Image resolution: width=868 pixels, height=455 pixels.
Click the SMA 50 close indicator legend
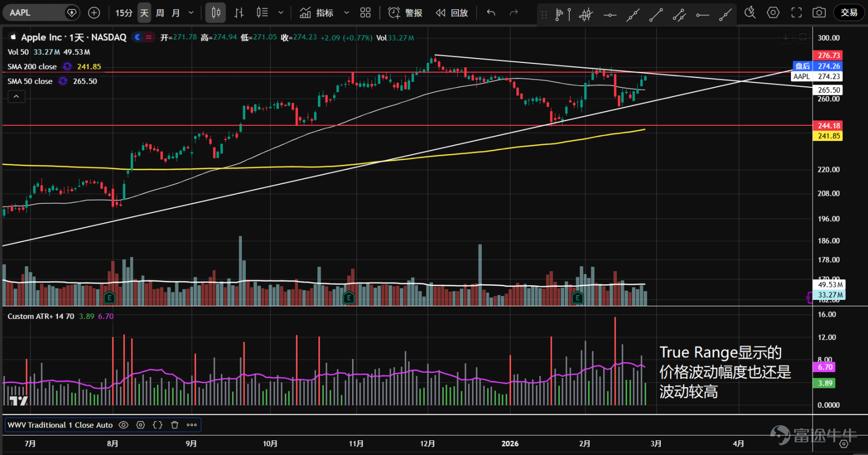[30, 81]
